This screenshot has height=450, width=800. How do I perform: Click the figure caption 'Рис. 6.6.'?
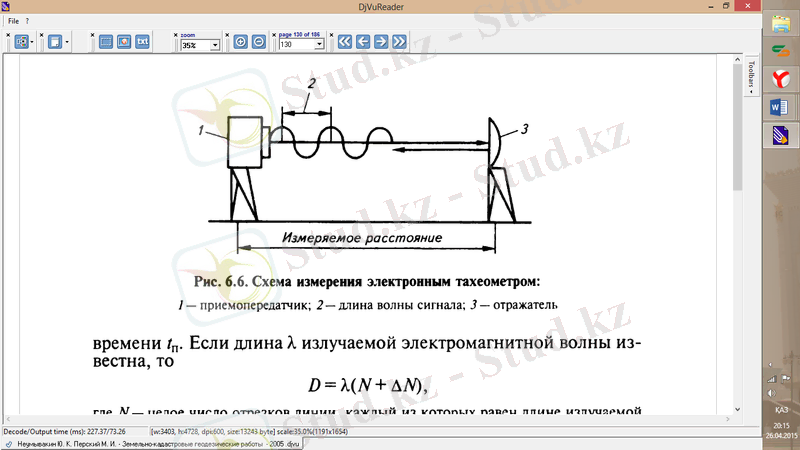pyautogui.click(x=221, y=282)
